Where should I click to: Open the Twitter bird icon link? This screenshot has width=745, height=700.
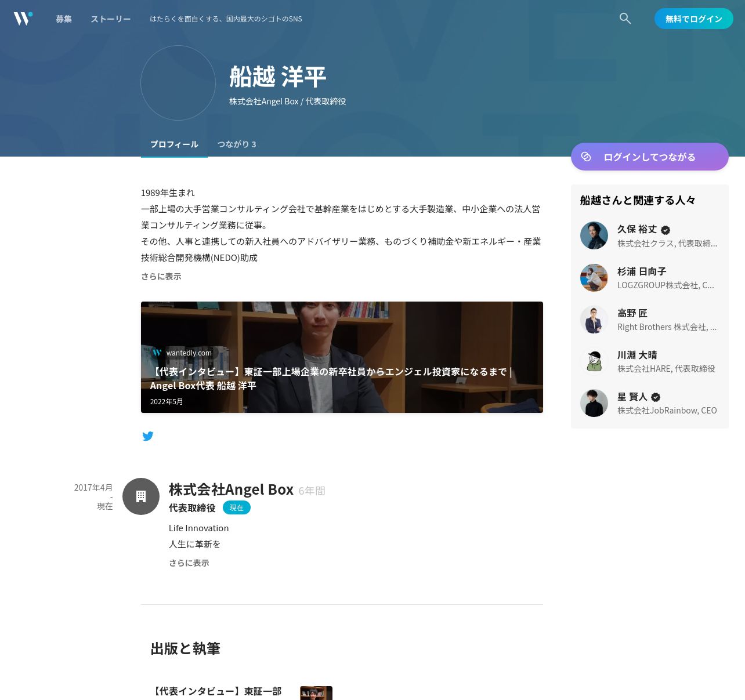[x=148, y=436]
